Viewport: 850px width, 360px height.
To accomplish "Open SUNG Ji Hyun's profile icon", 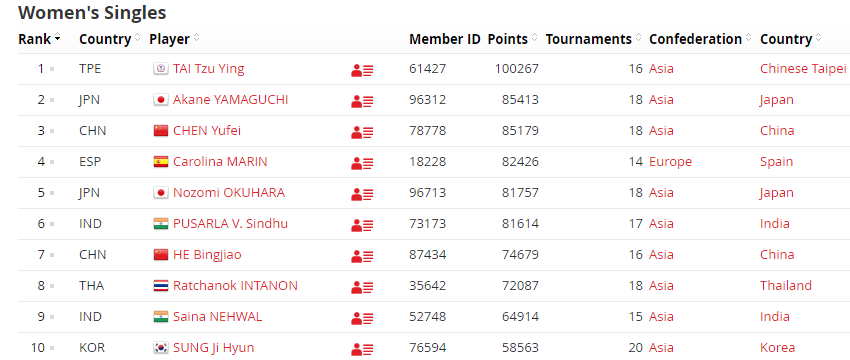I will point(362,349).
